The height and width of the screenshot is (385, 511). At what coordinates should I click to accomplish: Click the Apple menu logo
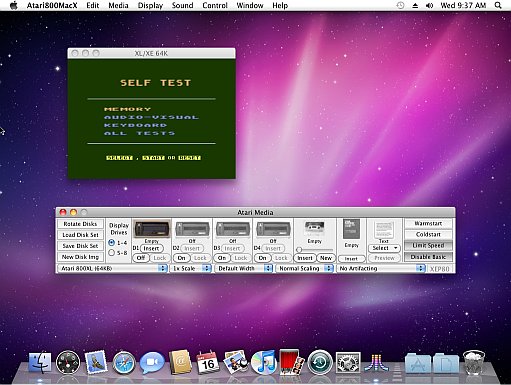click(x=13, y=5)
